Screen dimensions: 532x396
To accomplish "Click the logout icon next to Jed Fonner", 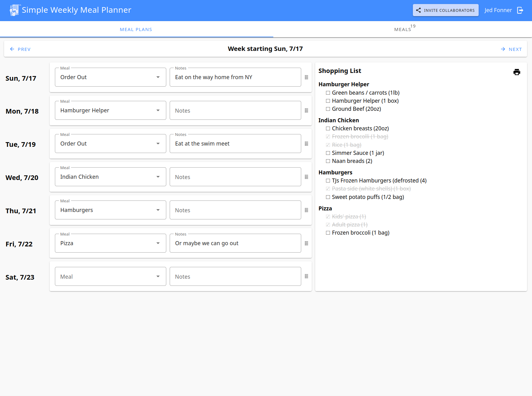I will 520,10.
